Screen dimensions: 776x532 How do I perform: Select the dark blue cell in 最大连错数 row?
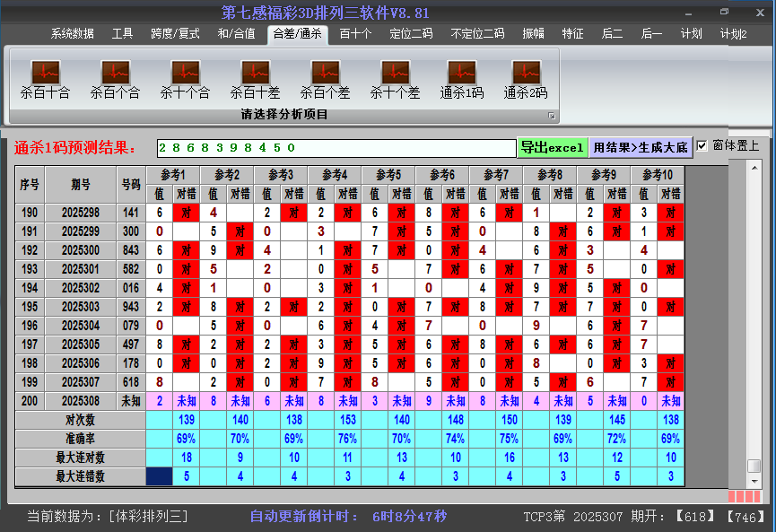pyautogui.click(x=160, y=476)
